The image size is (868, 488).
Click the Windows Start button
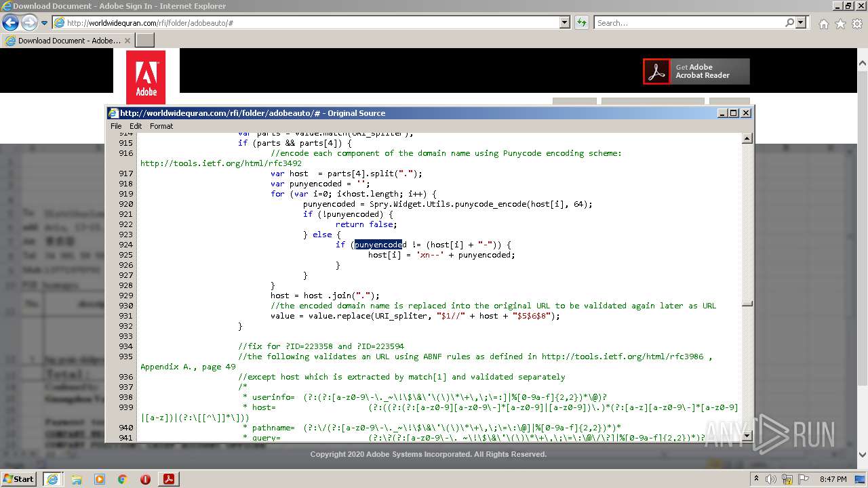pyautogui.click(x=18, y=479)
